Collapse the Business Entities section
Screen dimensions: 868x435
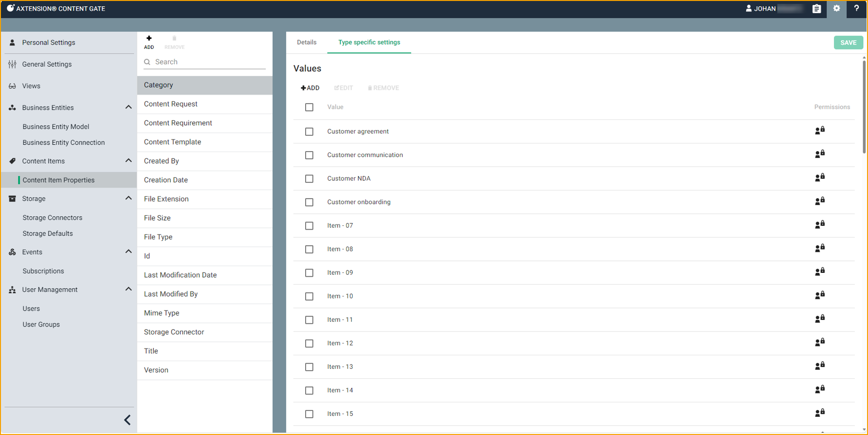click(128, 107)
